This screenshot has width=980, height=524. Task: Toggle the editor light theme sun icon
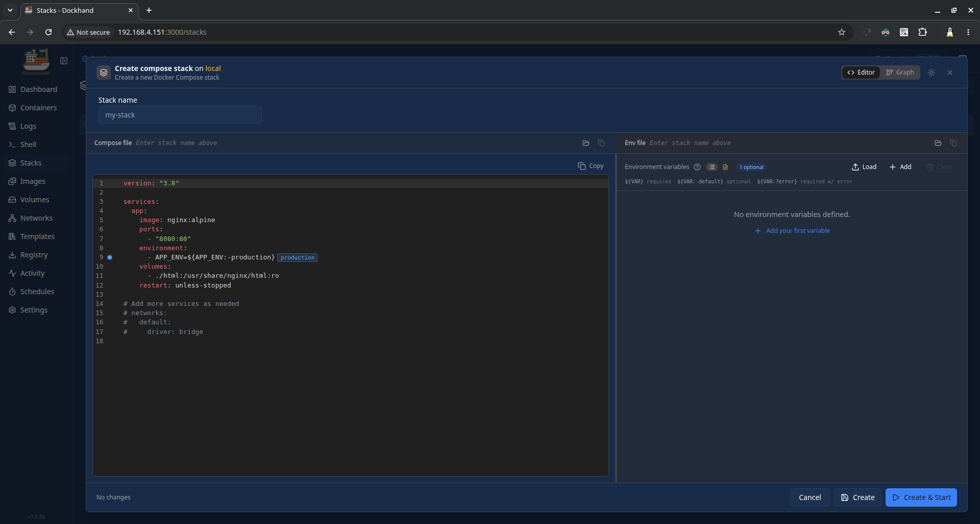pyautogui.click(x=932, y=73)
